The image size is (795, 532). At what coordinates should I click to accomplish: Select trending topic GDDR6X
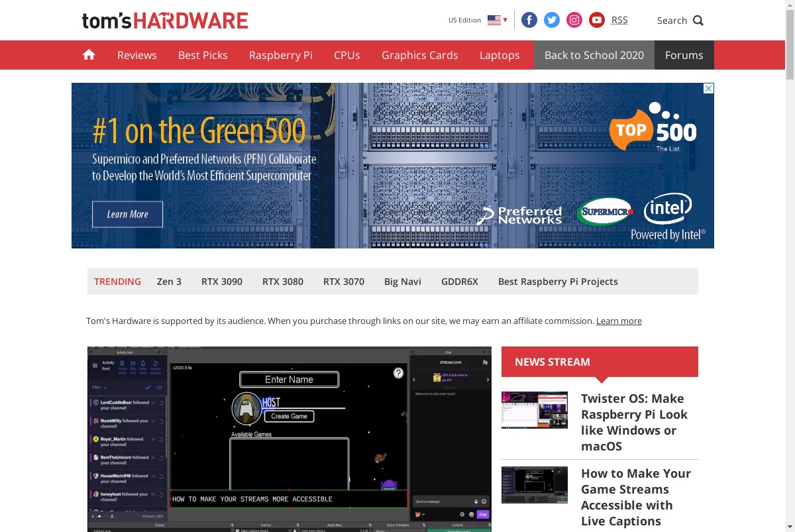pyautogui.click(x=460, y=282)
